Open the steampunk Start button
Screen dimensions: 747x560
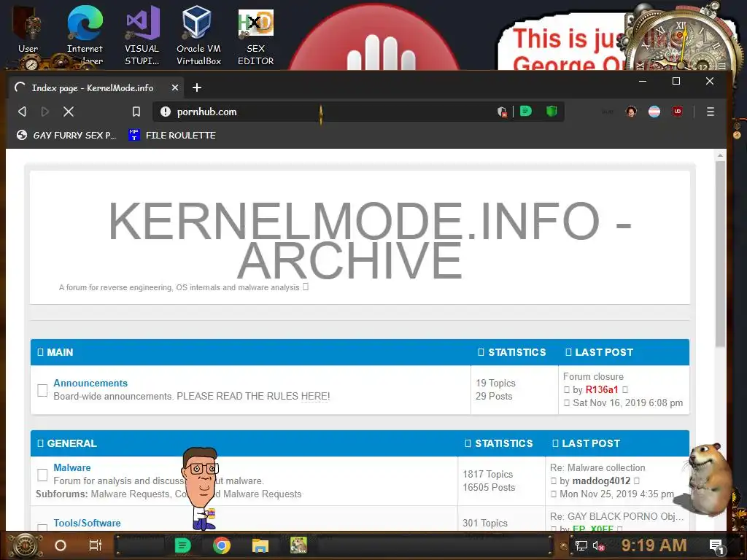point(26,545)
